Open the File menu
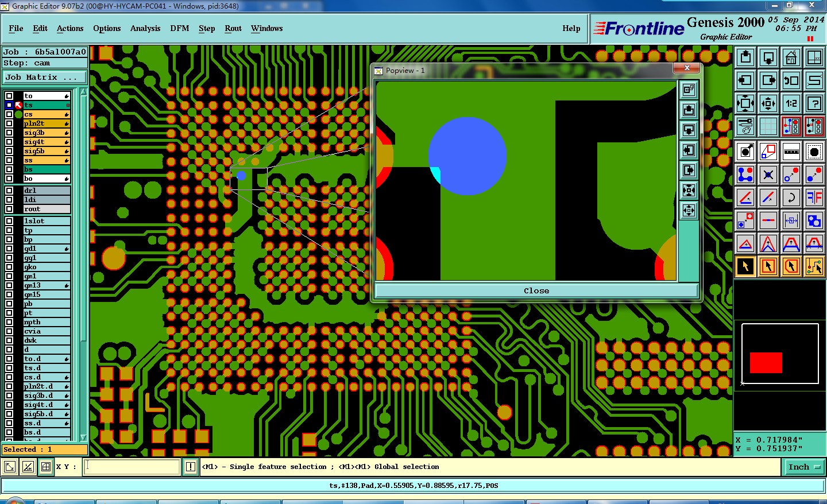 (x=16, y=28)
